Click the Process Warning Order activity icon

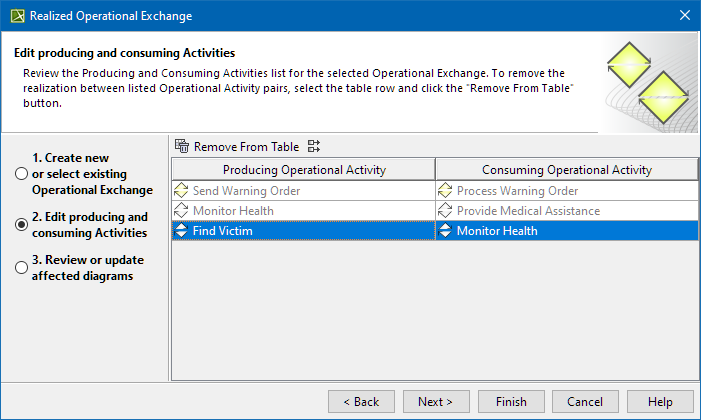pos(445,190)
